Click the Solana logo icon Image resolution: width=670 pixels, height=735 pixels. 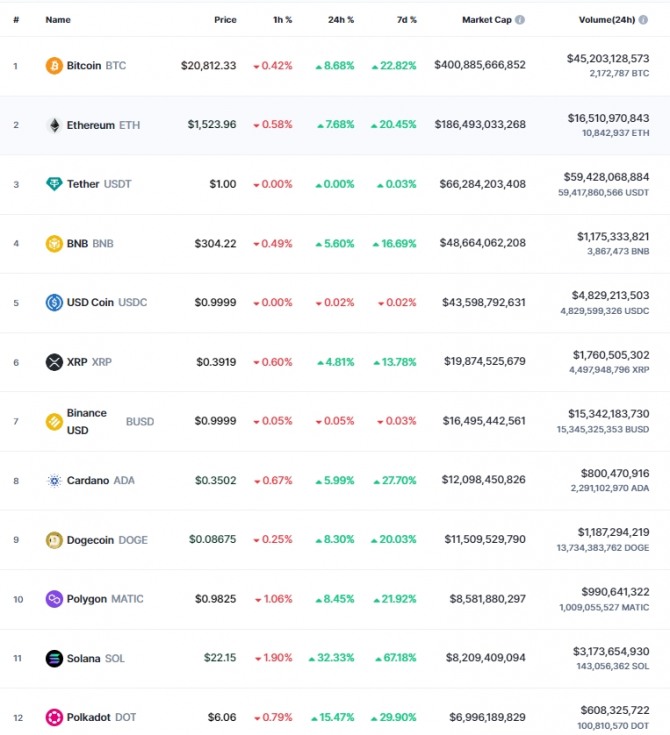click(54, 659)
